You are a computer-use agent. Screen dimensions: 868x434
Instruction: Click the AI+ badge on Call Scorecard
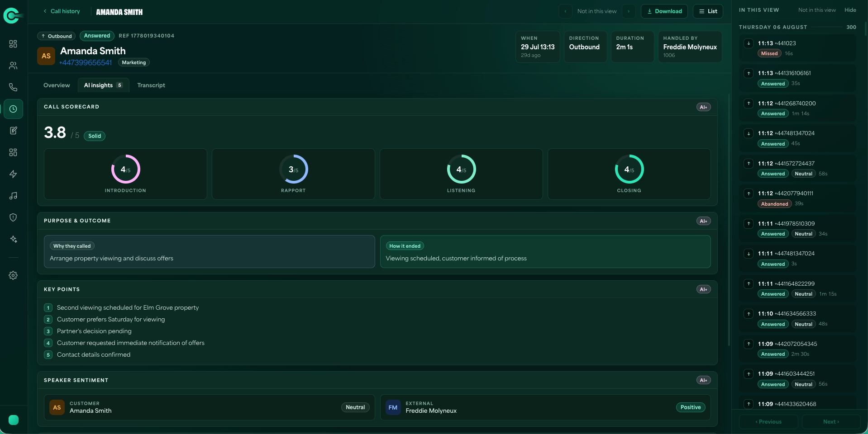tap(703, 107)
